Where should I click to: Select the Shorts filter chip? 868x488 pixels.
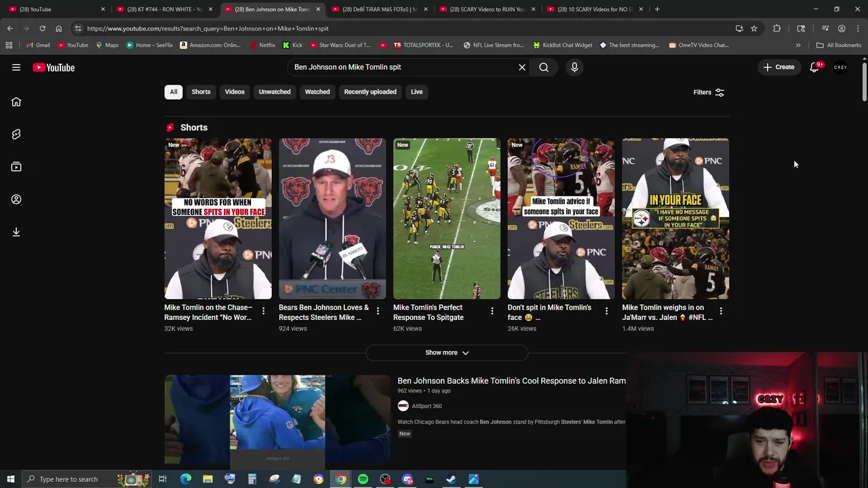coord(201,91)
